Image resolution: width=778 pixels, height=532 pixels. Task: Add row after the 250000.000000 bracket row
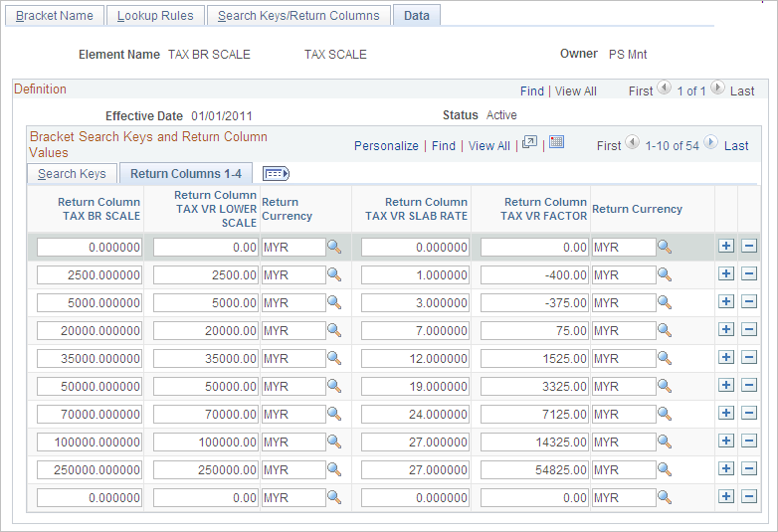click(x=726, y=468)
